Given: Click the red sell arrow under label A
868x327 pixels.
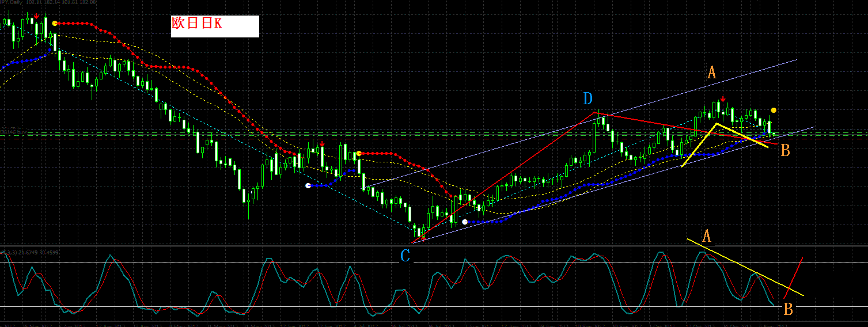Looking at the screenshot, I should tap(723, 99).
